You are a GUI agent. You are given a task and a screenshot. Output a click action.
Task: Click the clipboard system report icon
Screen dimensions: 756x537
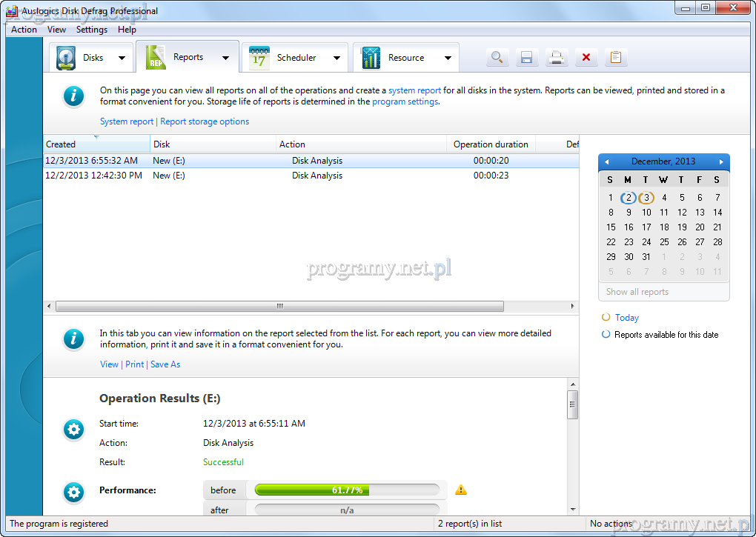615,58
